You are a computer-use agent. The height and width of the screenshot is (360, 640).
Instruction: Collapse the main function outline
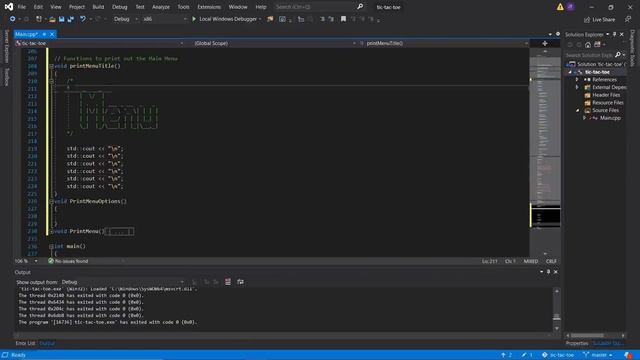(51, 247)
